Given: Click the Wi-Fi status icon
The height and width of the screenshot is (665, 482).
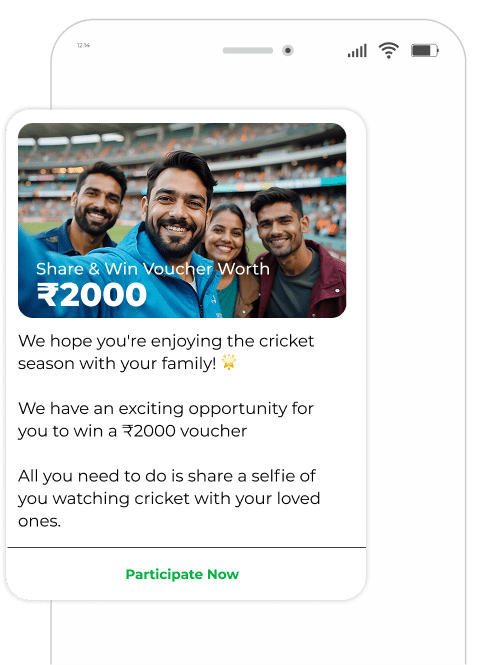Looking at the screenshot, I should pos(389,50).
